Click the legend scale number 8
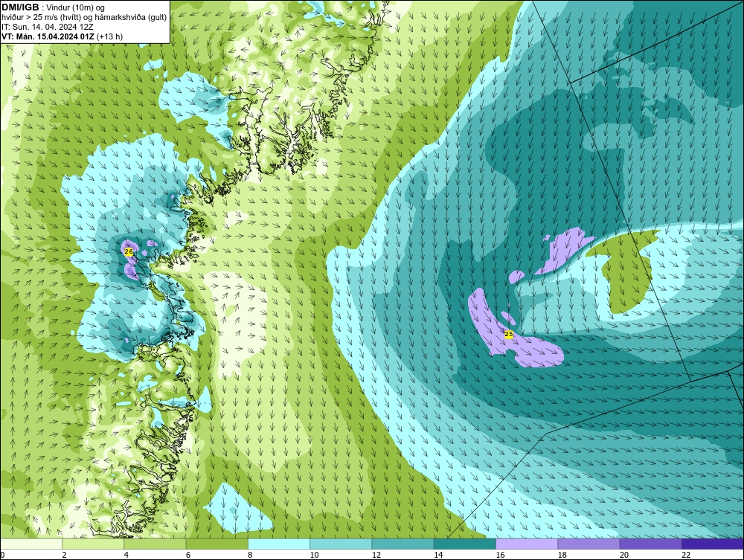Image resolution: width=744 pixels, height=560 pixels. 250,556
